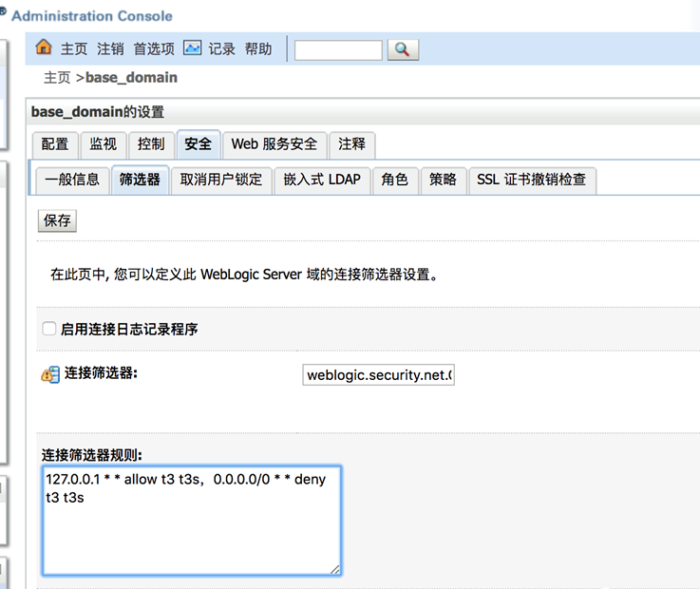Screen dimensions: 700x589
Task: Open the 配置 tab
Action: coord(55,144)
